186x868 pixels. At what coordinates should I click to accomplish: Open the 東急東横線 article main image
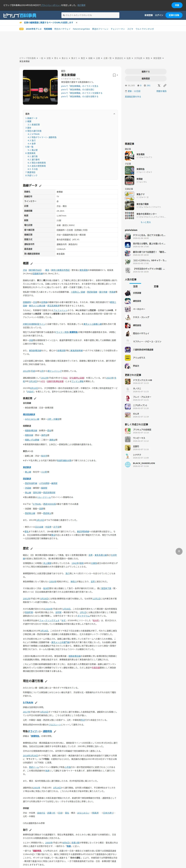40,87
